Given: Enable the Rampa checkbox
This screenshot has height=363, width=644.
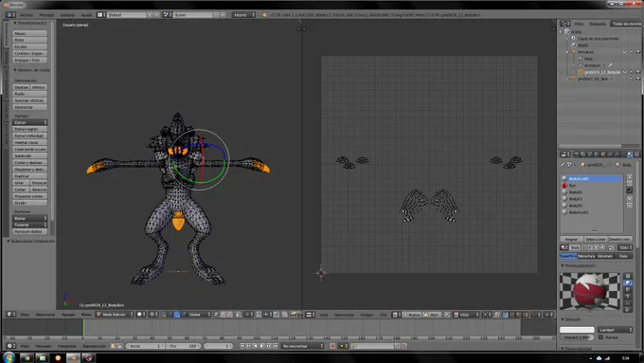Looking at the screenshot, I should 600,337.
